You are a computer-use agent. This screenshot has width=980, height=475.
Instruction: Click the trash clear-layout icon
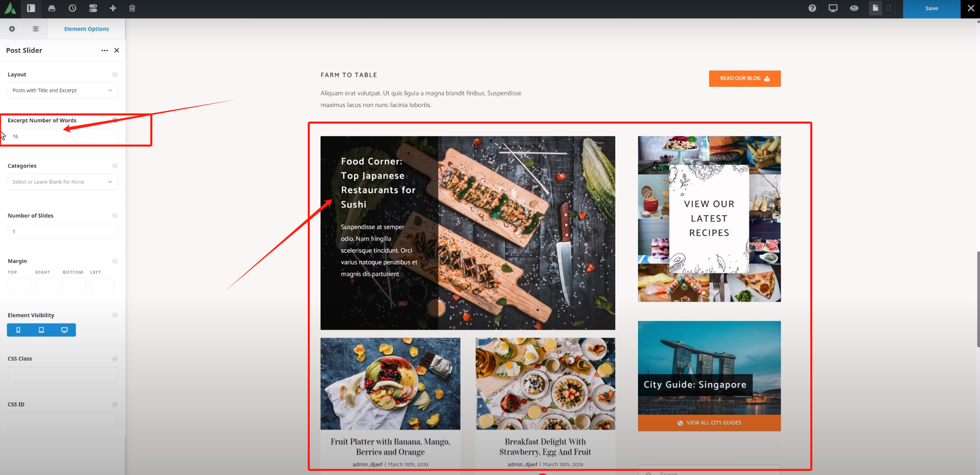(132, 8)
